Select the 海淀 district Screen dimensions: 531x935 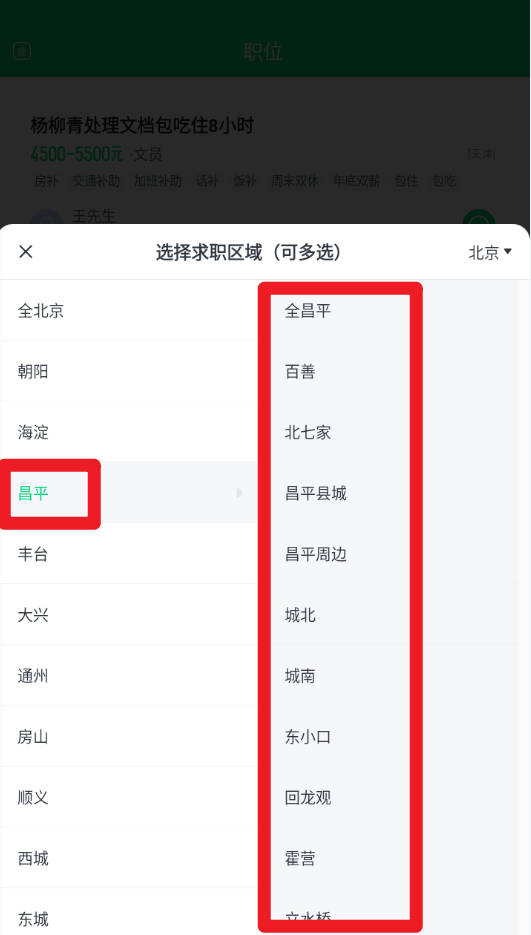[x=128, y=432]
